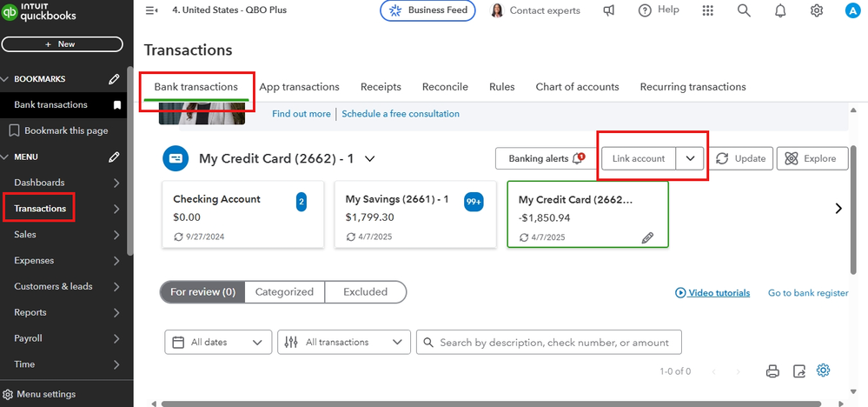Open the apps grid icon
The image size is (868, 407).
point(707,10)
